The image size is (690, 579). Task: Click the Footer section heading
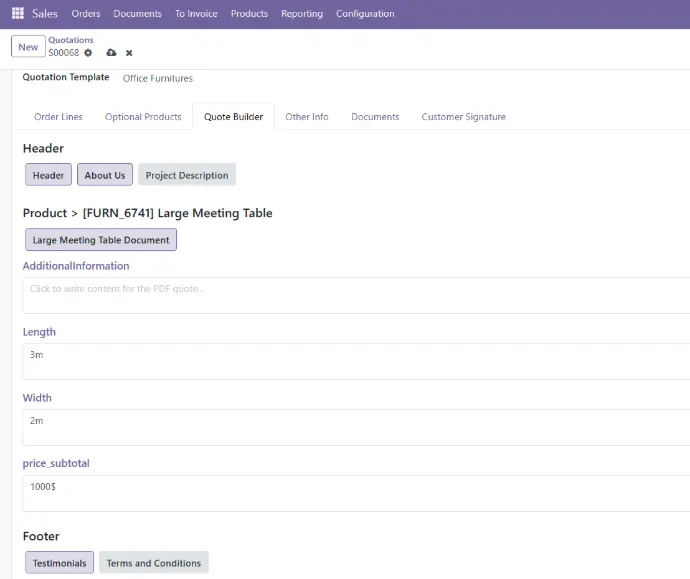coord(41,536)
